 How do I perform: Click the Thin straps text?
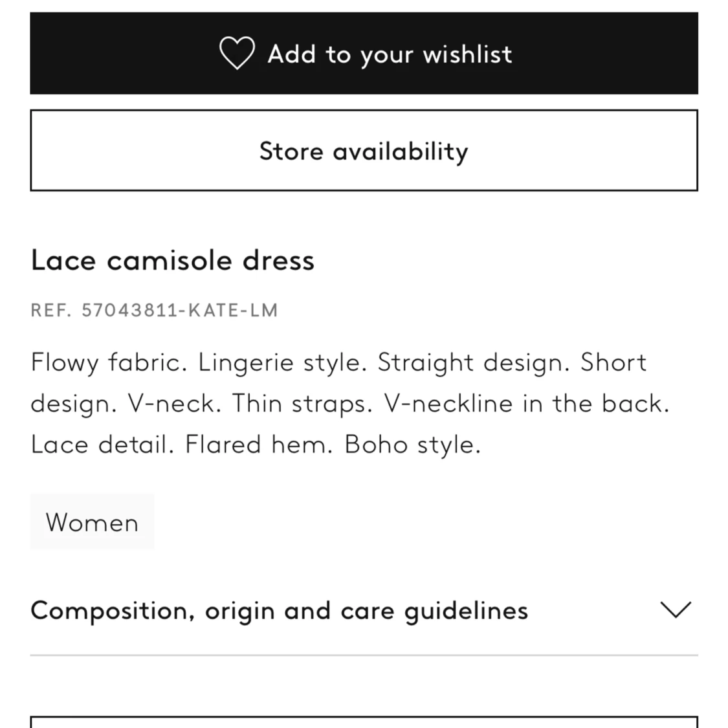(302, 403)
